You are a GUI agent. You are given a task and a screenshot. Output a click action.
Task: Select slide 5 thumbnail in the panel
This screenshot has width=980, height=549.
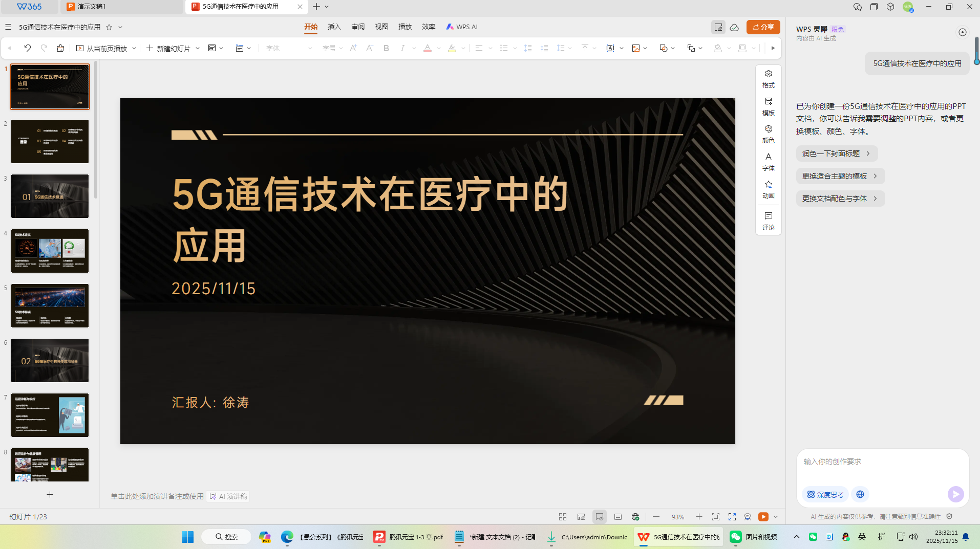click(x=50, y=305)
